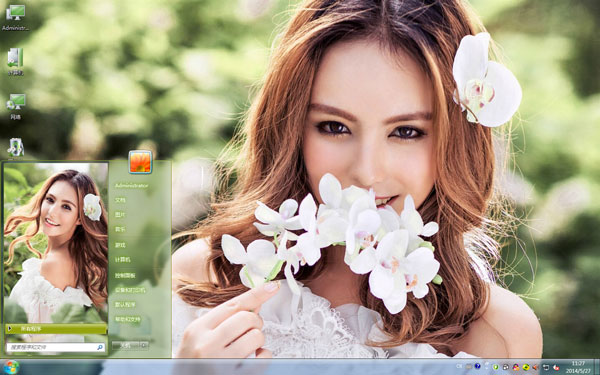Expand 所有程序 (All Programs) list
The image size is (600, 375).
tap(56, 329)
